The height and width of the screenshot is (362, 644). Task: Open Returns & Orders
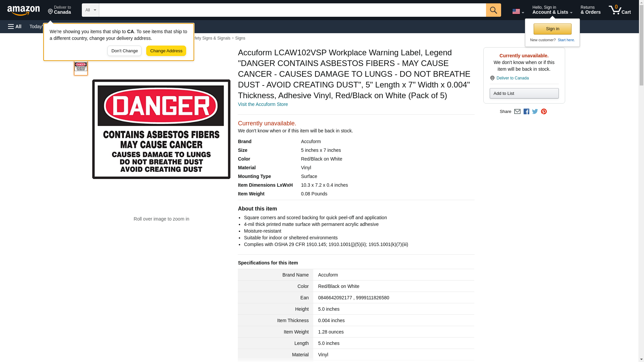(590, 10)
